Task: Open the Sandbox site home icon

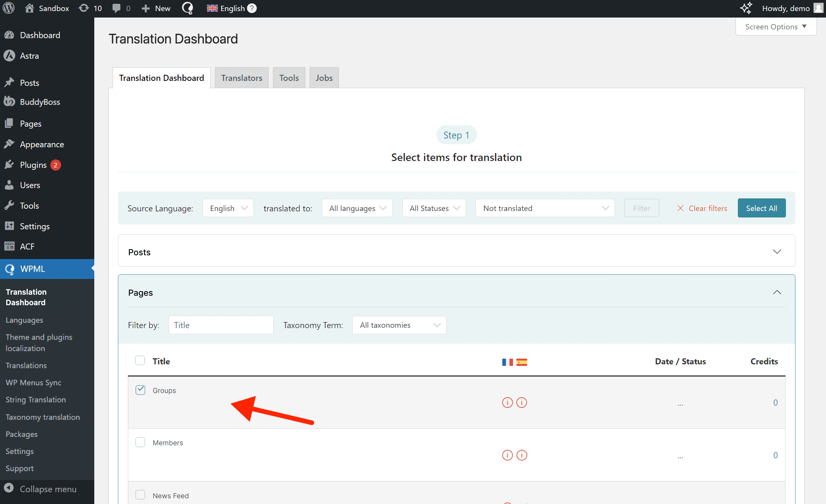Action: (x=29, y=8)
